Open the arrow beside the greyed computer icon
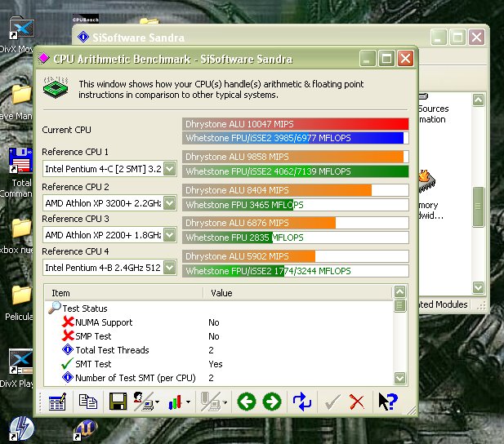 (225, 402)
